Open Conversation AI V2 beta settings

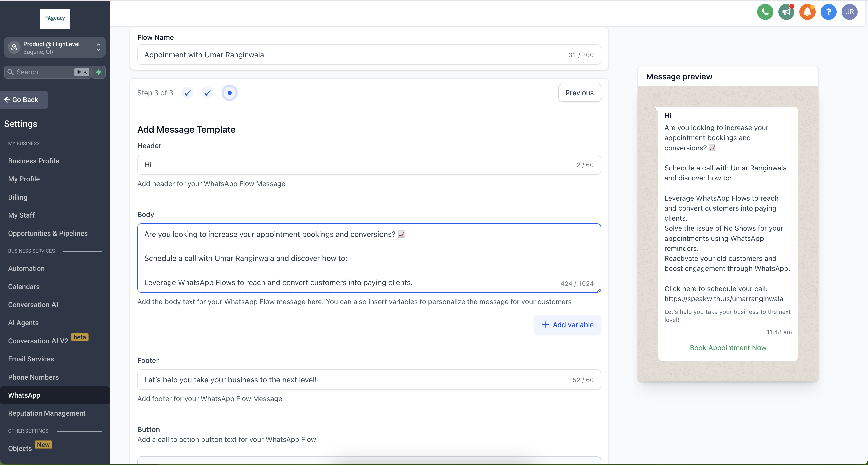pyautogui.click(x=38, y=341)
